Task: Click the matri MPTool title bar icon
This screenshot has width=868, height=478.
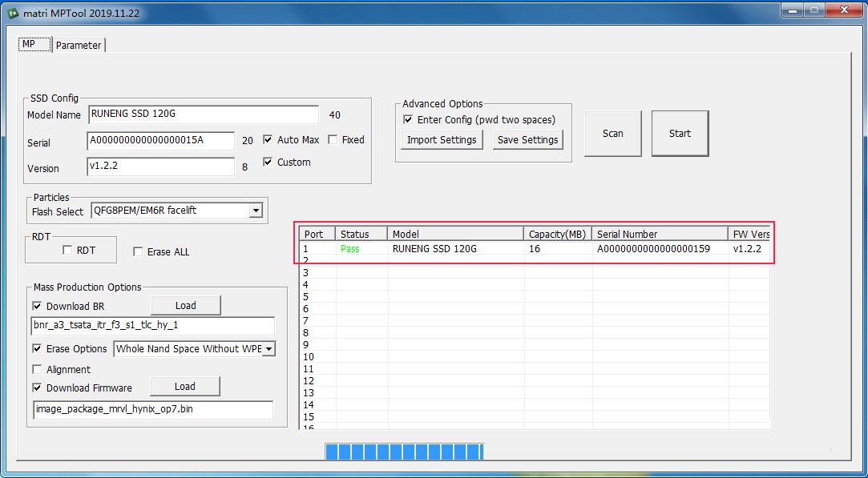Action: click(13, 13)
